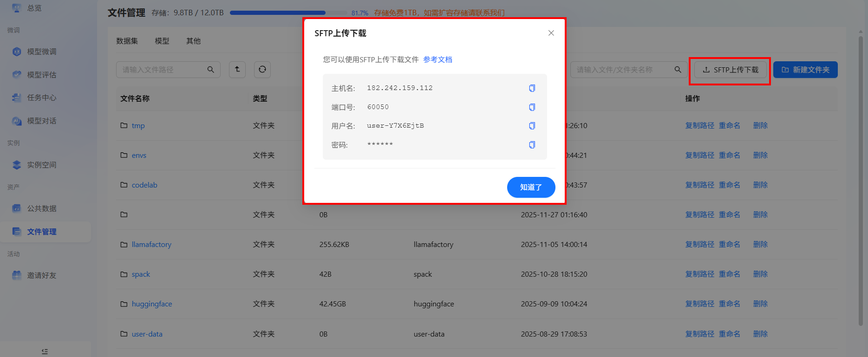Click 删除 for the huggingface row
The width and height of the screenshot is (868, 357).
point(760,304)
